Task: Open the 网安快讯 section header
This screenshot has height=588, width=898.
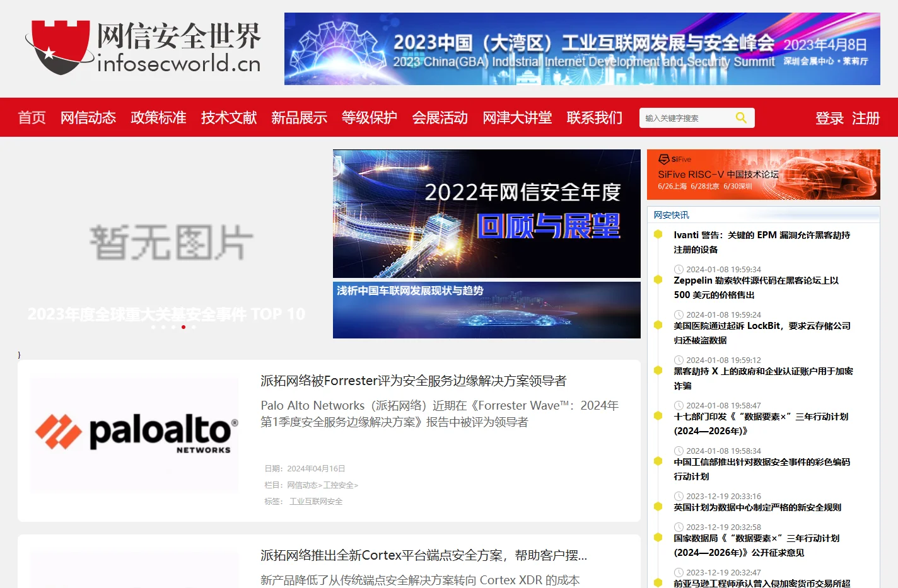Action: [672, 215]
